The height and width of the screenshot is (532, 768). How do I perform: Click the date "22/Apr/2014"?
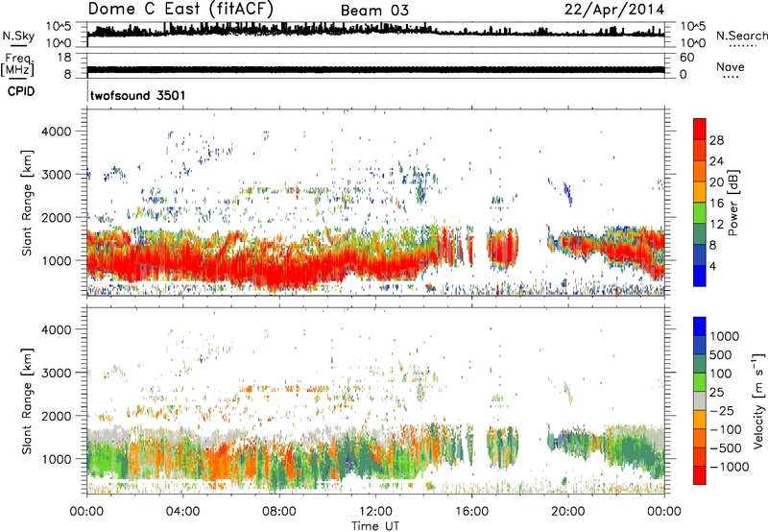click(x=614, y=10)
